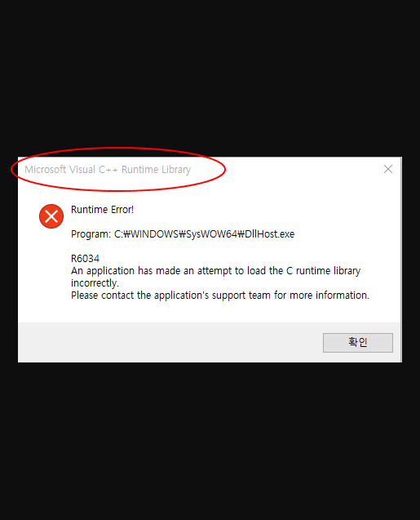This screenshot has width=420, height=520.
Task: Click the word "Microsoft" in the title bar
Action: (x=46, y=170)
